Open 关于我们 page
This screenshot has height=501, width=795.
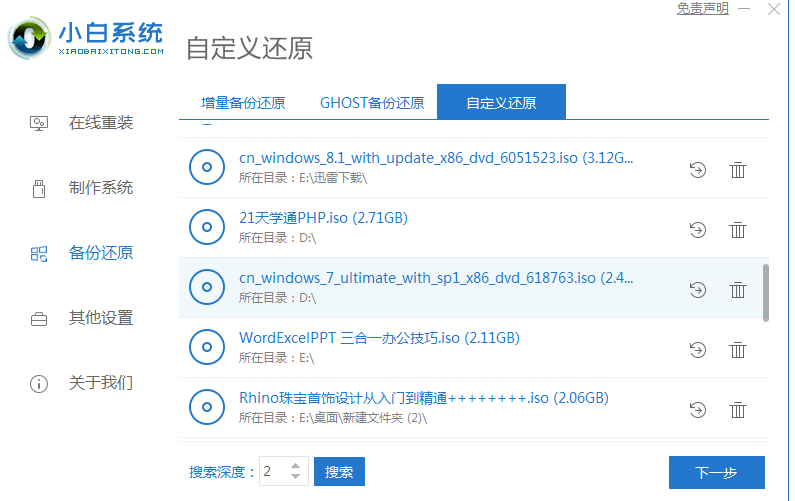pos(100,383)
